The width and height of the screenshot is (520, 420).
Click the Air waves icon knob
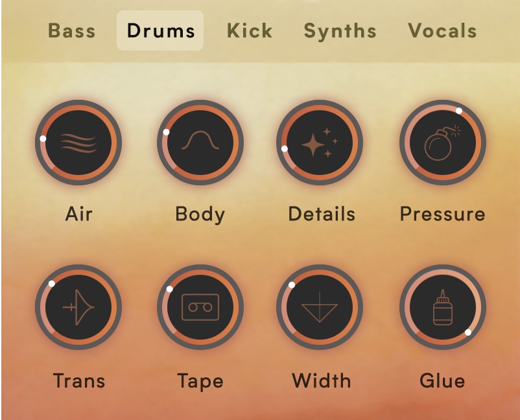click(x=78, y=143)
